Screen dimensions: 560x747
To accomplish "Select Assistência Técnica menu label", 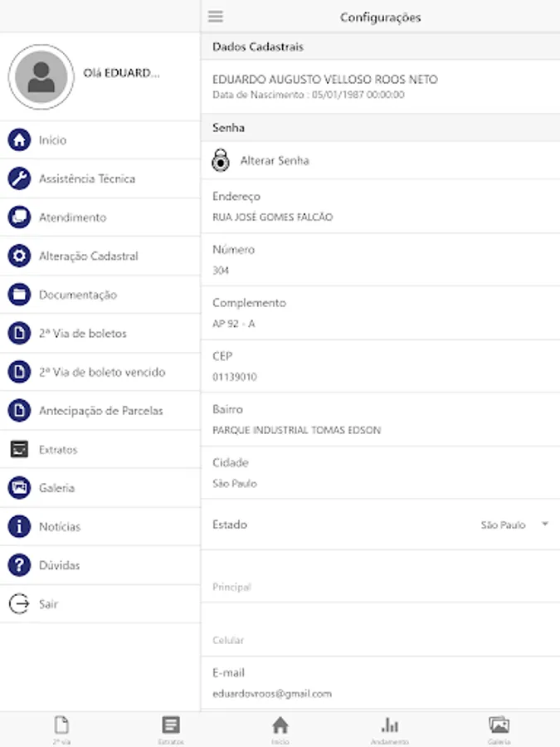I will (87, 178).
